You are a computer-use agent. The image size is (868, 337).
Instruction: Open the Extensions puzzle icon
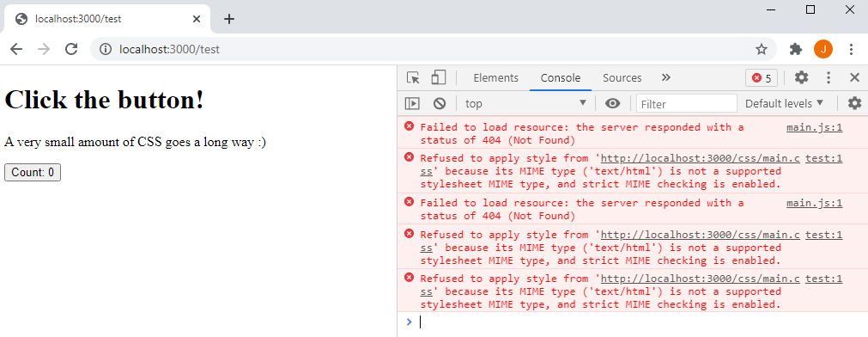(796, 49)
